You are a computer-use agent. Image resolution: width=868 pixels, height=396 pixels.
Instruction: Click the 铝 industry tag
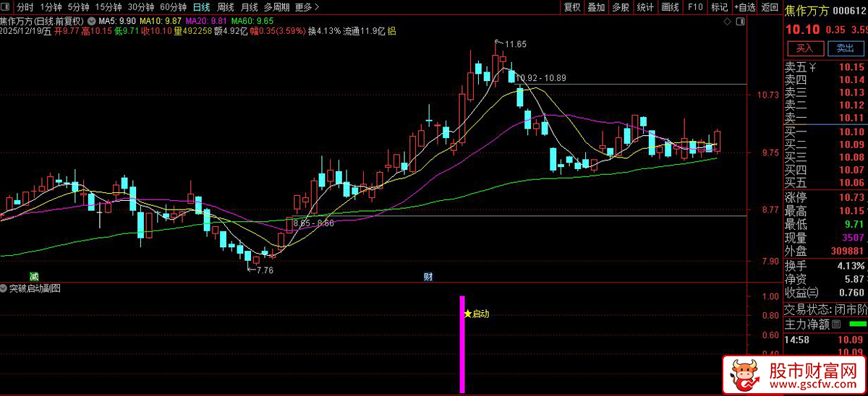point(391,31)
